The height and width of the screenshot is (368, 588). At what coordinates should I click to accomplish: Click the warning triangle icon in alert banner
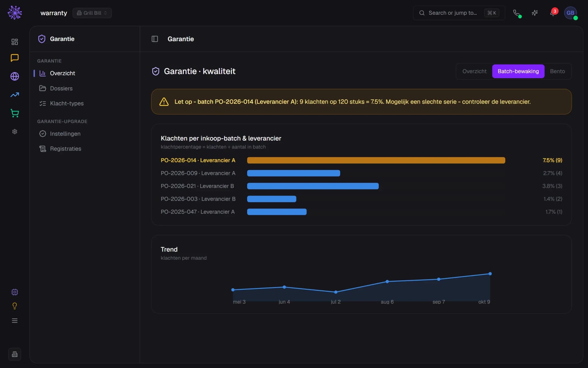[x=164, y=102]
